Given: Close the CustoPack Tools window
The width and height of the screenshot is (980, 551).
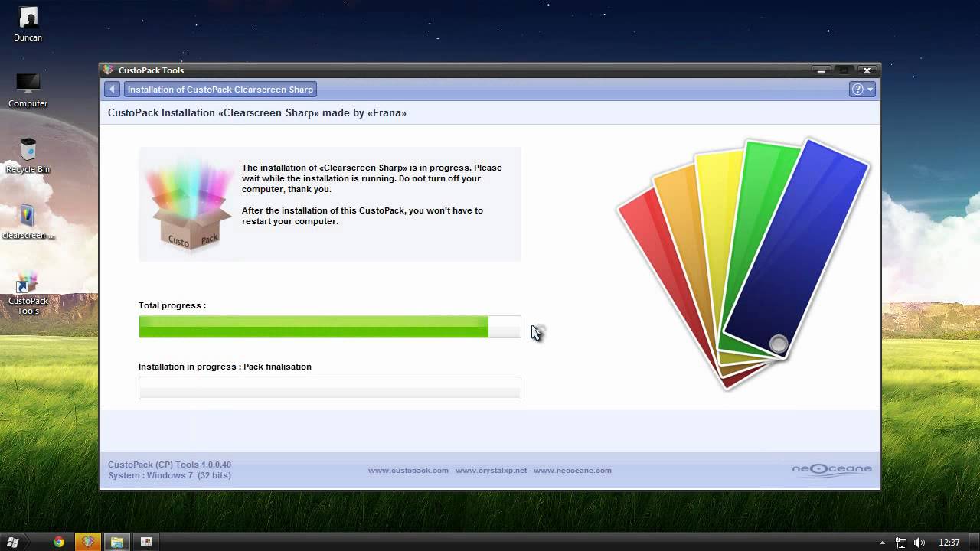Looking at the screenshot, I should tap(867, 70).
